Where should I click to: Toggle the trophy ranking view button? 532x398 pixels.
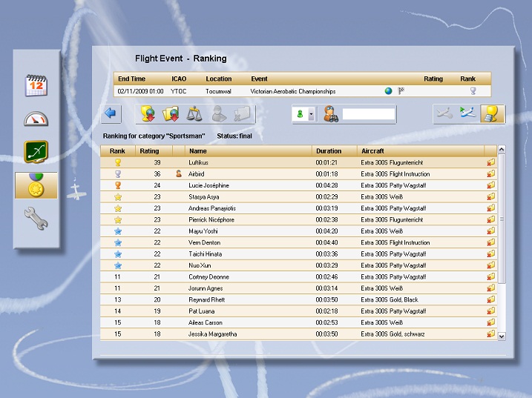490,113
